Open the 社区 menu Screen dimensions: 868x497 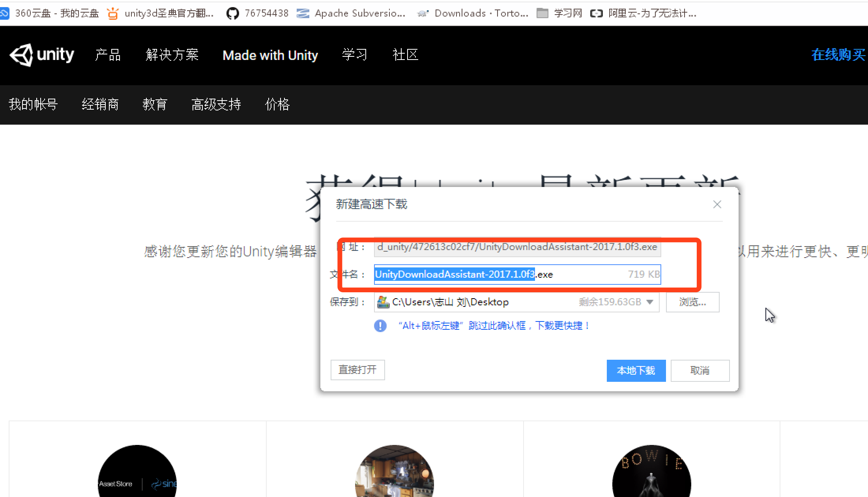[406, 55]
